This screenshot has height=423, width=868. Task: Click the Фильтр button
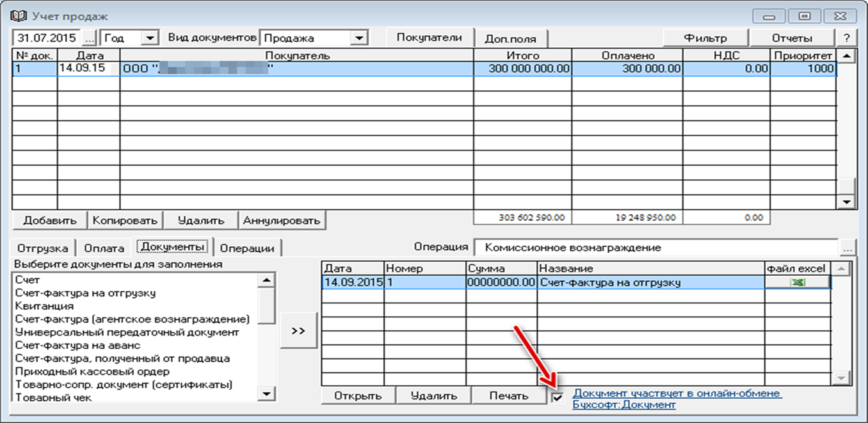tap(705, 38)
